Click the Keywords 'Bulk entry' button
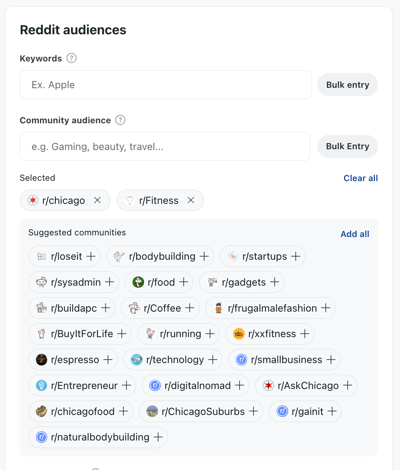The image size is (400, 470). [347, 85]
